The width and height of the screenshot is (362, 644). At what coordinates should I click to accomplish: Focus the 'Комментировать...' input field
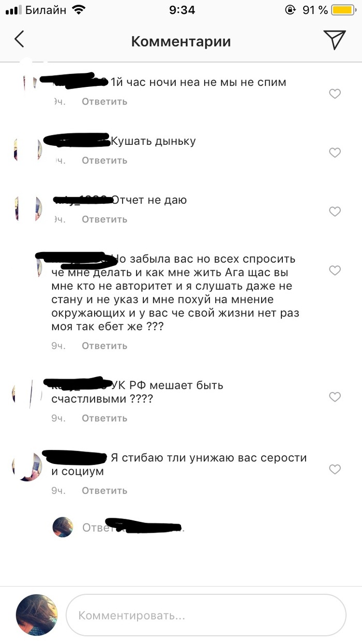tap(206, 616)
